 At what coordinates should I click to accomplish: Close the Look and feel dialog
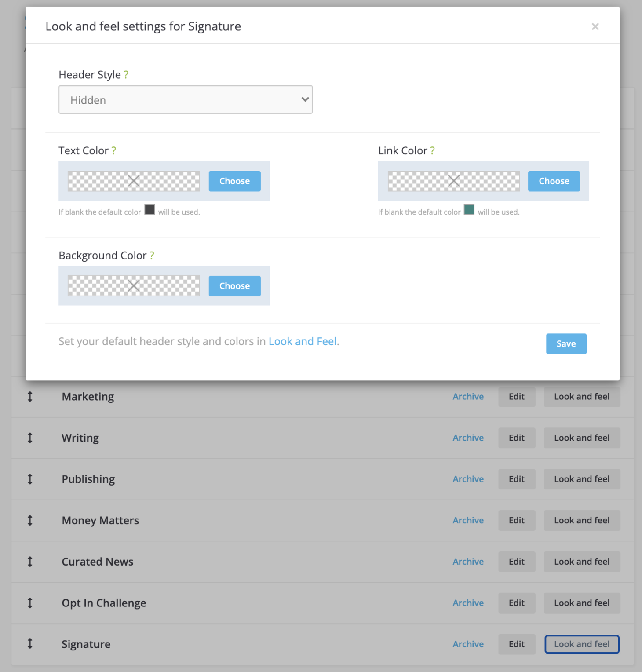[x=595, y=27]
